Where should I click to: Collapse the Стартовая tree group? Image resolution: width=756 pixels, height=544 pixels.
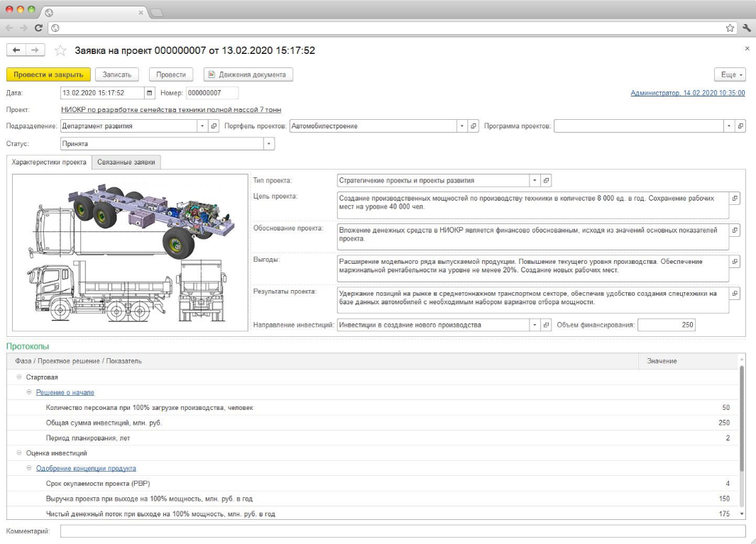point(19,377)
